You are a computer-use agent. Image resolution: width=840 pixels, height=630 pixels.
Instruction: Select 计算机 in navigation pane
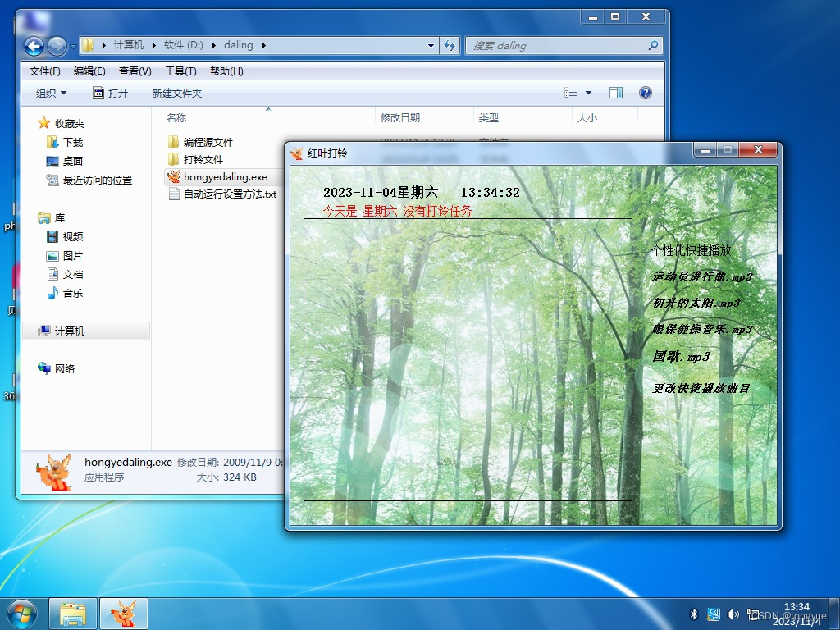point(85,331)
